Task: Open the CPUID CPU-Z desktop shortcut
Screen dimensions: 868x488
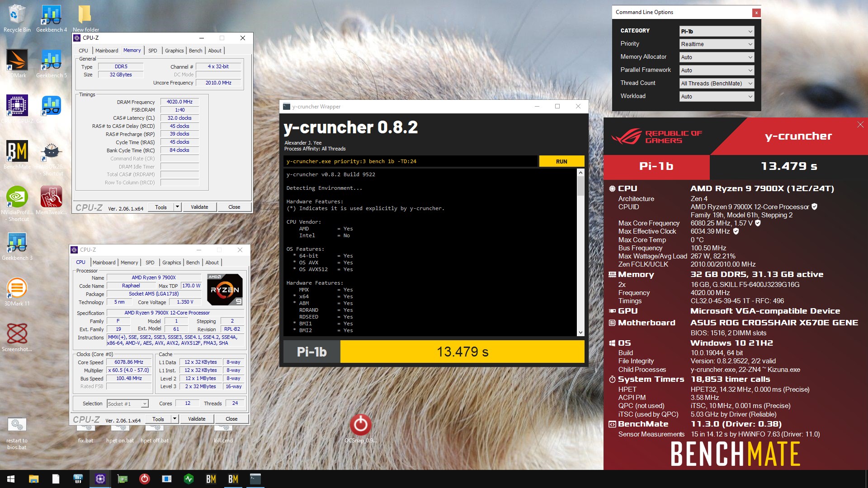Action: pyautogui.click(x=17, y=109)
